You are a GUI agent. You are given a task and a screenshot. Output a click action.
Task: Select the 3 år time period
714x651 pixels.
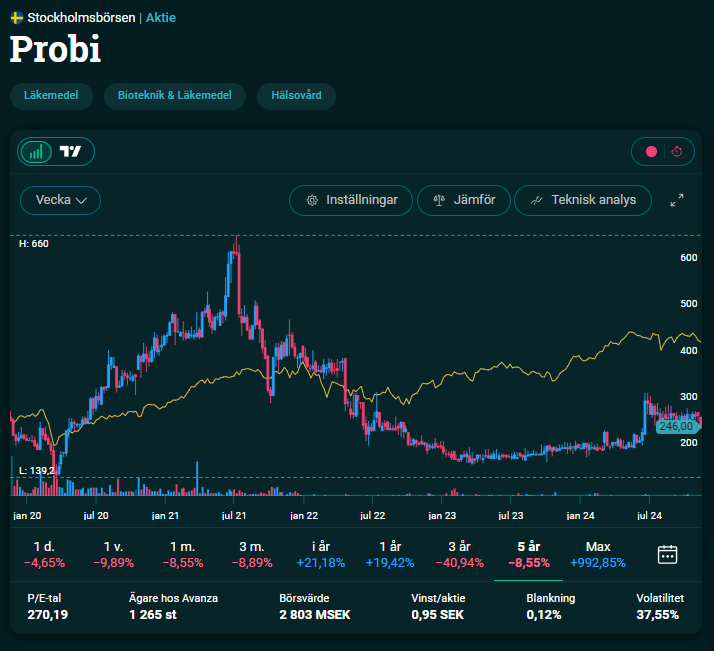[459, 554]
